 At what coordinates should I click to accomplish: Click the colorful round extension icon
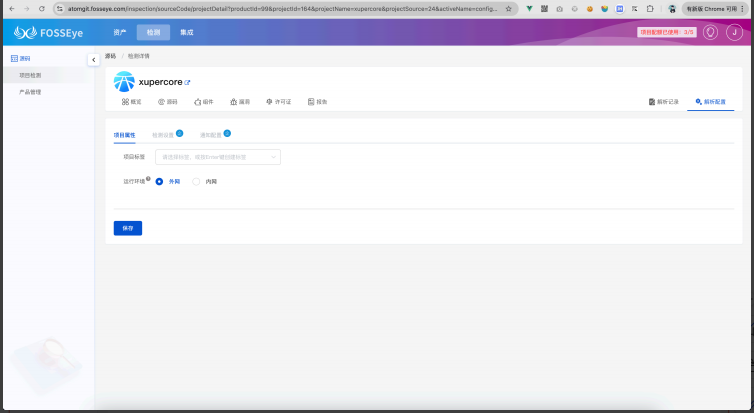[604, 9]
